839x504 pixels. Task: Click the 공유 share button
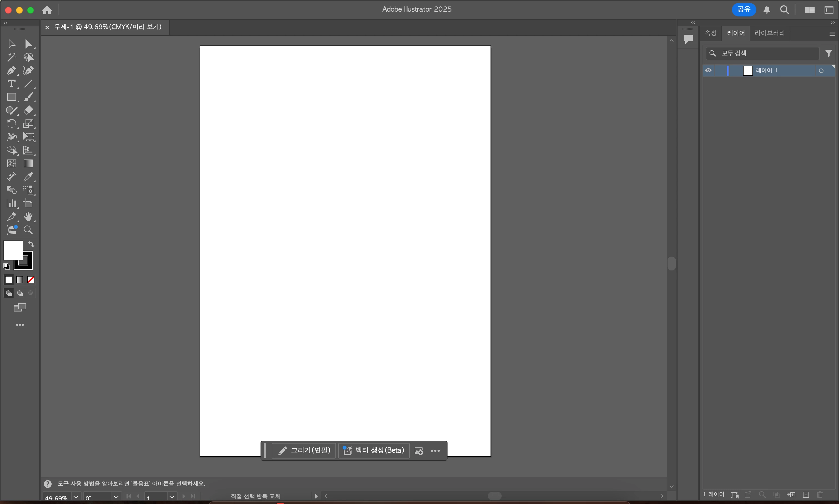pyautogui.click(x=744, y=9)
